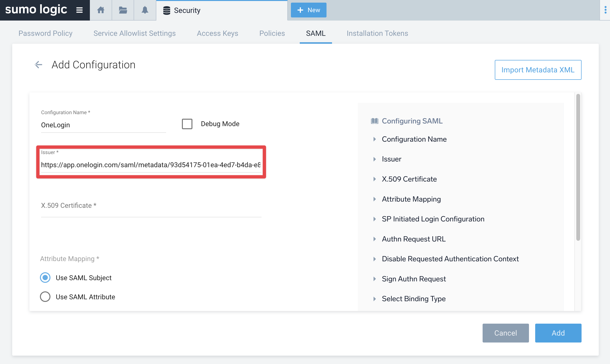Enable the Debug Mode checkbox
This screenshot has width=610, height=364.
tap(187, 124)
